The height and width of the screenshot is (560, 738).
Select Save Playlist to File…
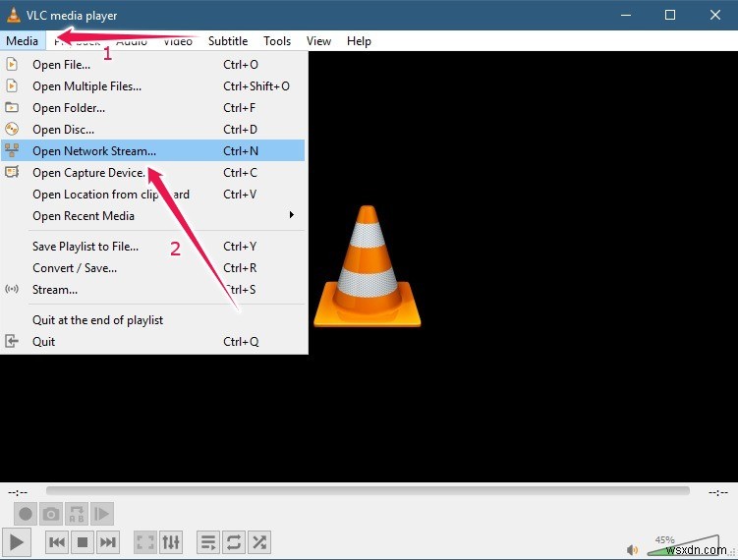coord(153,247)
